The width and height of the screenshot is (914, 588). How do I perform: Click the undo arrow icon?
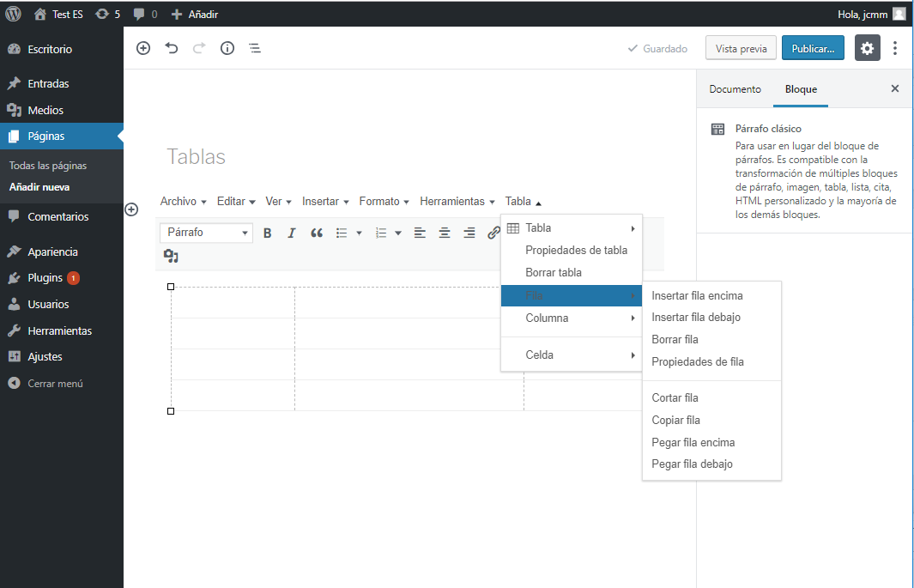172,49
